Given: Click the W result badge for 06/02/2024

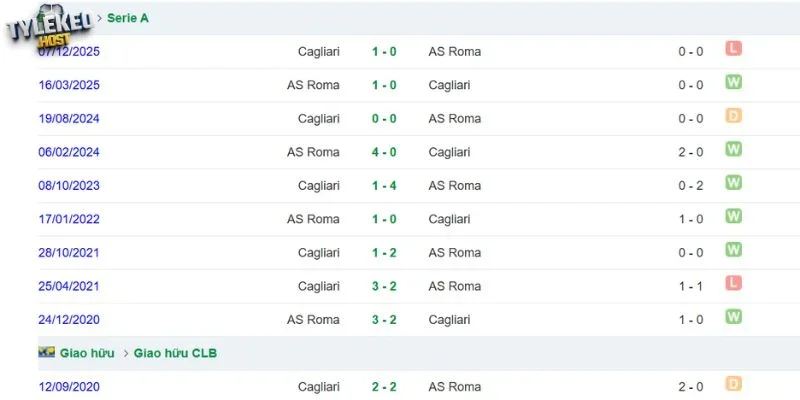Looking at the screenshot, I should (733, 149).
